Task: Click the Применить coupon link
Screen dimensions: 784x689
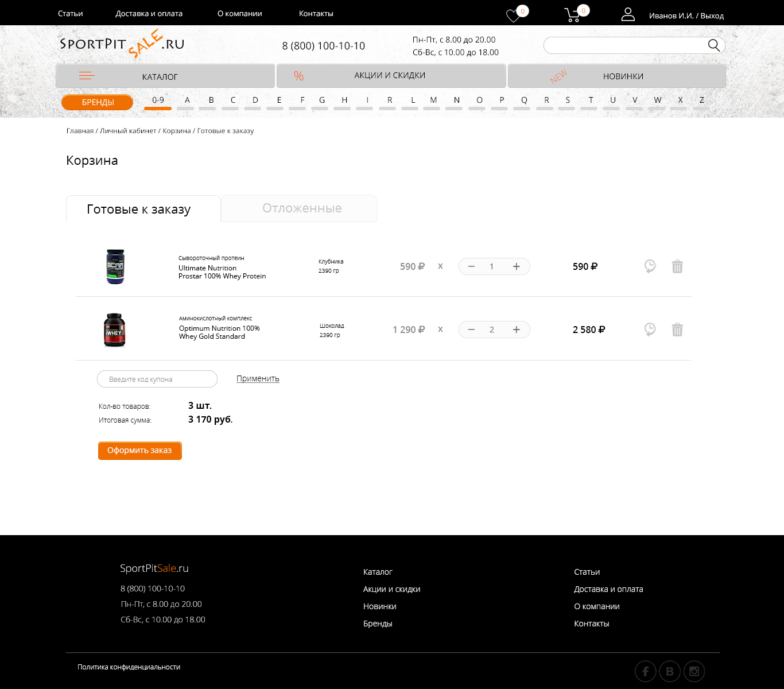Action: (258, 379)
